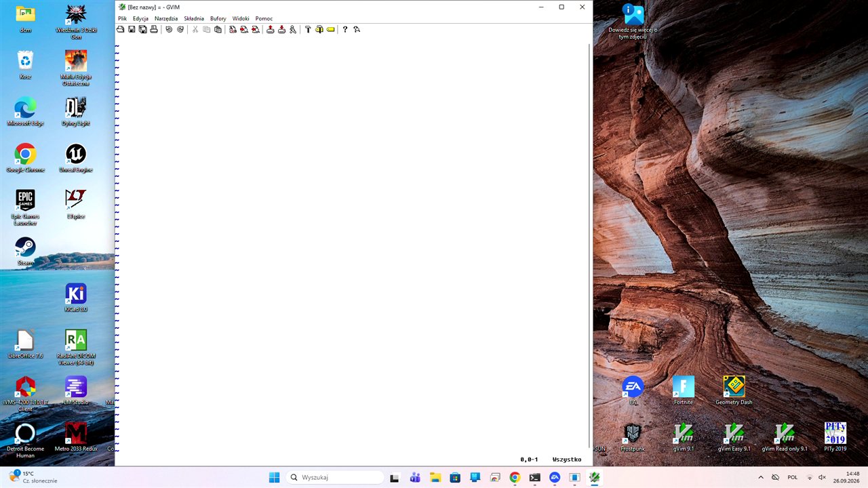Open the Widoki menu
Image resolution: width=868 pixels, height=488 pixels.
(241, 18)
